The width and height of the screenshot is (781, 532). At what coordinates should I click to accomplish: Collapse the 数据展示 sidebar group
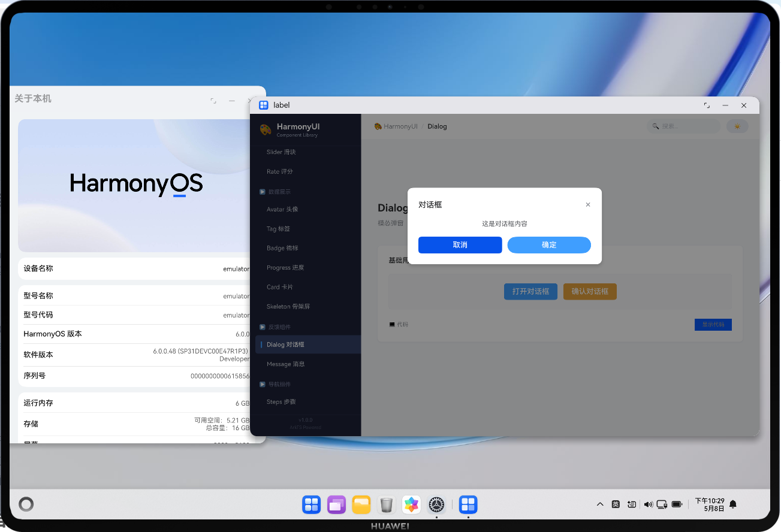pyautogui.click(x=275, y=192)
